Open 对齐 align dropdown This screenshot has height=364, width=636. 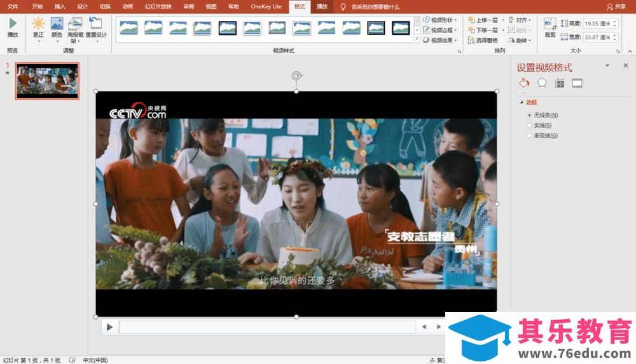point(519,20)
